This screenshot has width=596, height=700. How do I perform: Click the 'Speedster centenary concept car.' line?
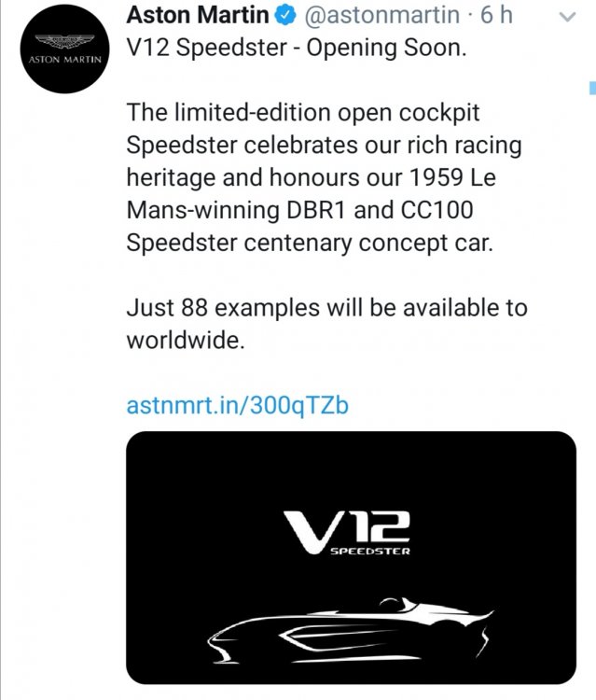[x=310, y=244]
